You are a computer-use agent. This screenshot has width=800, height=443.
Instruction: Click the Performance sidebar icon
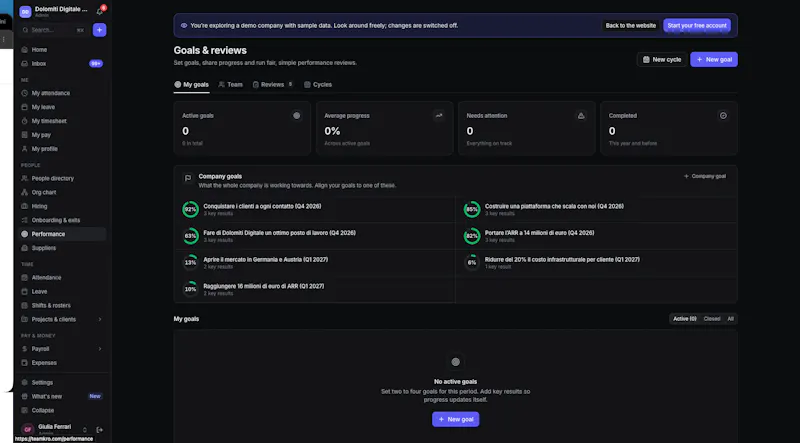pos(24,234)
